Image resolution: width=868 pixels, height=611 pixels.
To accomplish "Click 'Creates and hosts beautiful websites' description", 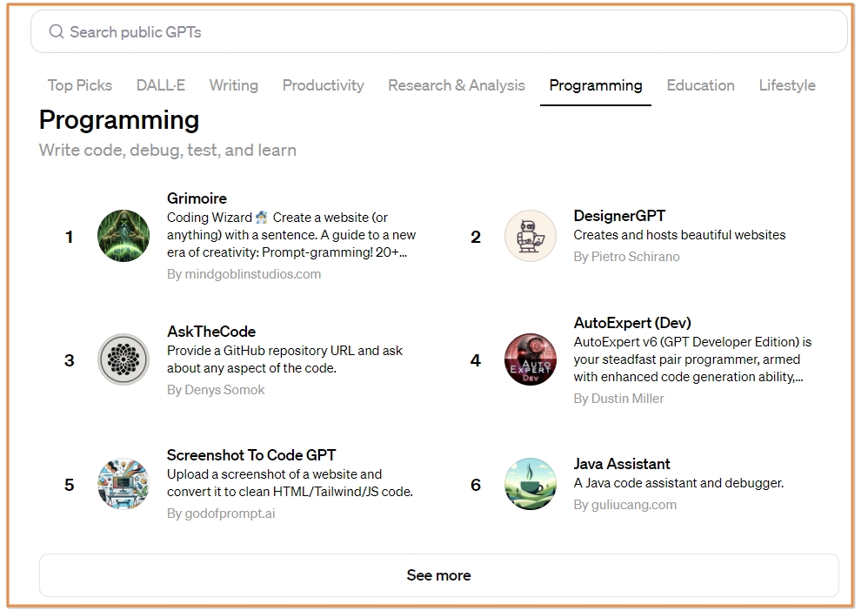I will 679,235.
